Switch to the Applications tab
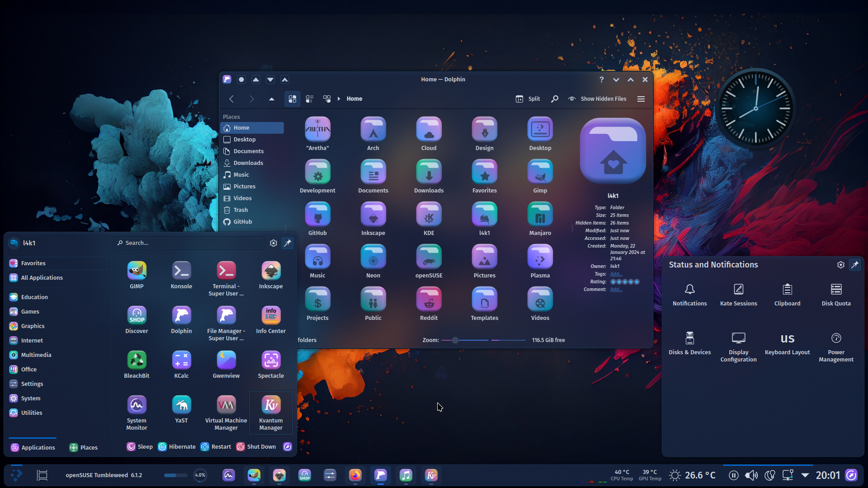868x488 pixels. [x=33, y=447]
